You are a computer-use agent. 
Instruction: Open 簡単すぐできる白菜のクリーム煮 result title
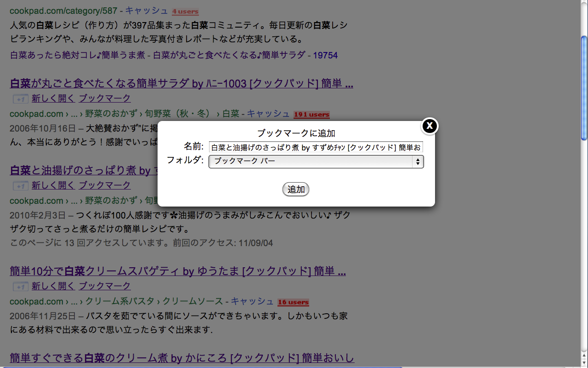coord(182,358)
